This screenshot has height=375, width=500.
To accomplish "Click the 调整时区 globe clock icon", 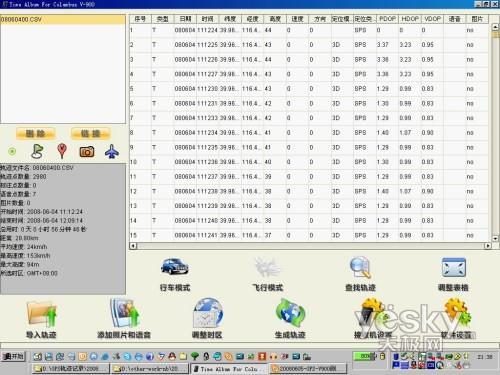I will coord(208,313).
